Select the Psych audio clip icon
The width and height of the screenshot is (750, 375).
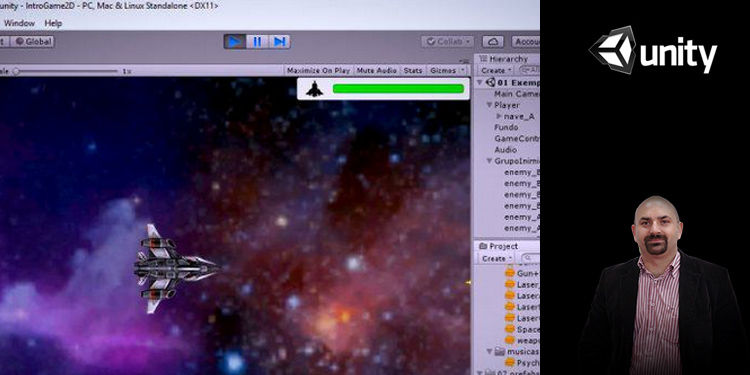[x=510, y=363]
